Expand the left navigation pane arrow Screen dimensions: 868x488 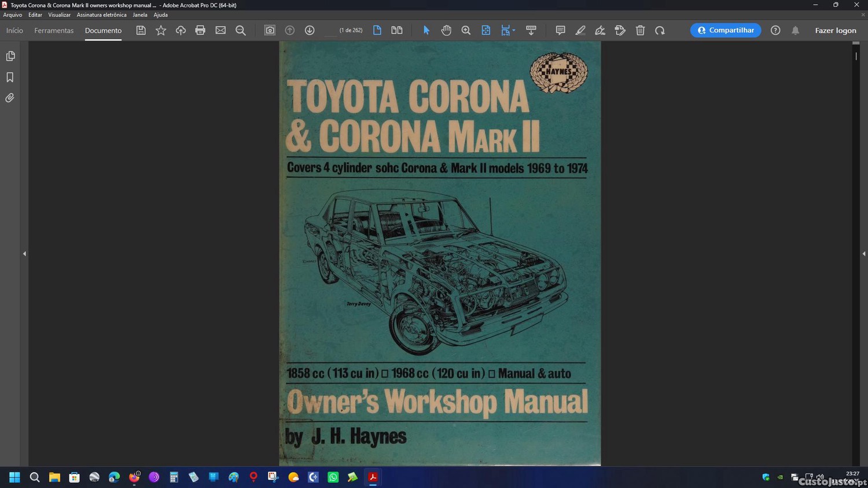pos(24,254)
